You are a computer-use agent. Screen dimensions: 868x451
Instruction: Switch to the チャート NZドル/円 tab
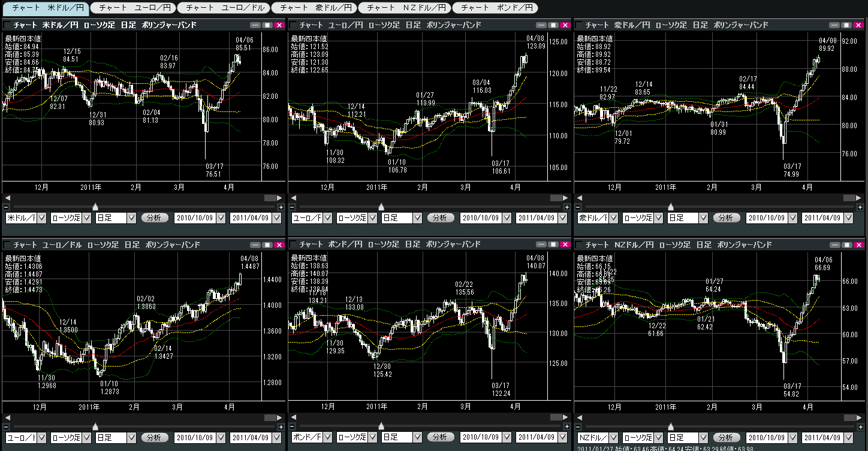pyautogui.click(x=405, y=8)
